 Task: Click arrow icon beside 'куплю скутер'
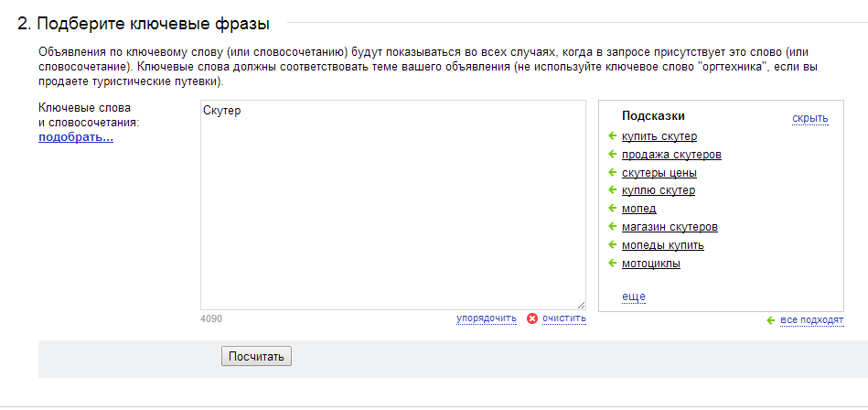tap(612, 190)
